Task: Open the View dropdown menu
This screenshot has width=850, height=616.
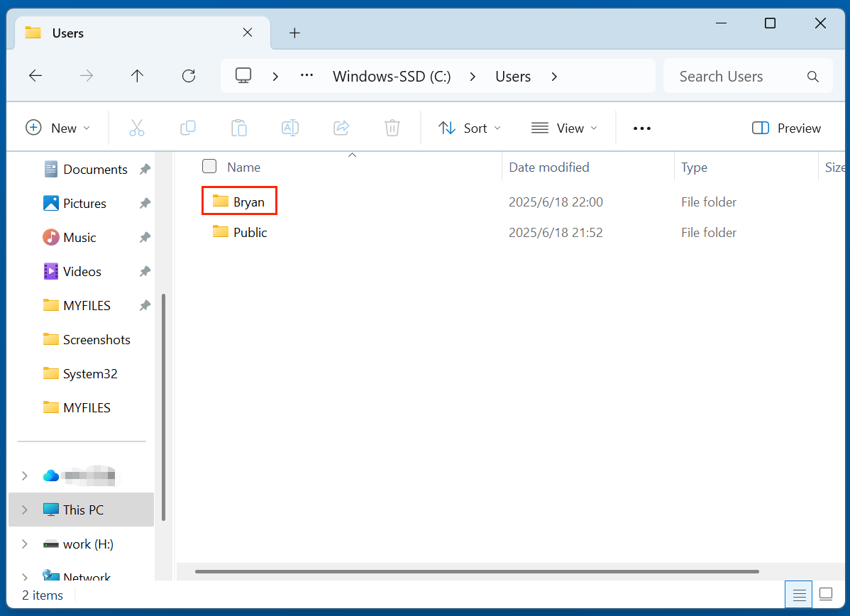Action: tap(564, 128)
